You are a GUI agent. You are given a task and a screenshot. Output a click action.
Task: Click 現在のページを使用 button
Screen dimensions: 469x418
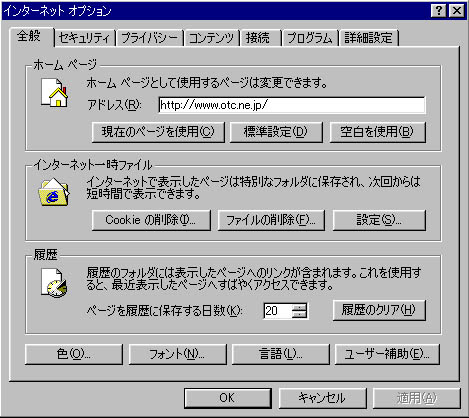(x=158, y=132)
